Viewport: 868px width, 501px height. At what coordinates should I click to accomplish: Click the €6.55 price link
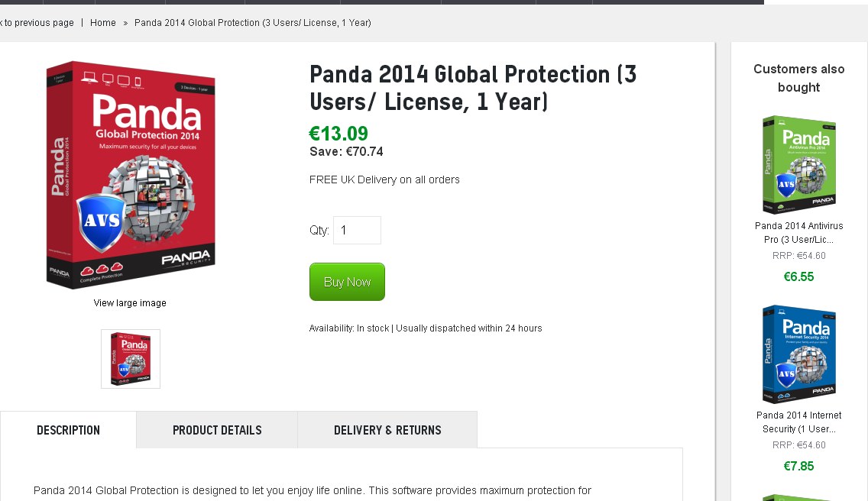coord(798,276)
